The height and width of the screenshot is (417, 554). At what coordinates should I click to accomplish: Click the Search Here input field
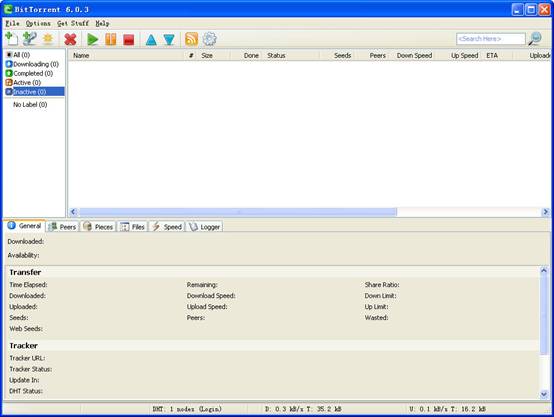491,39
